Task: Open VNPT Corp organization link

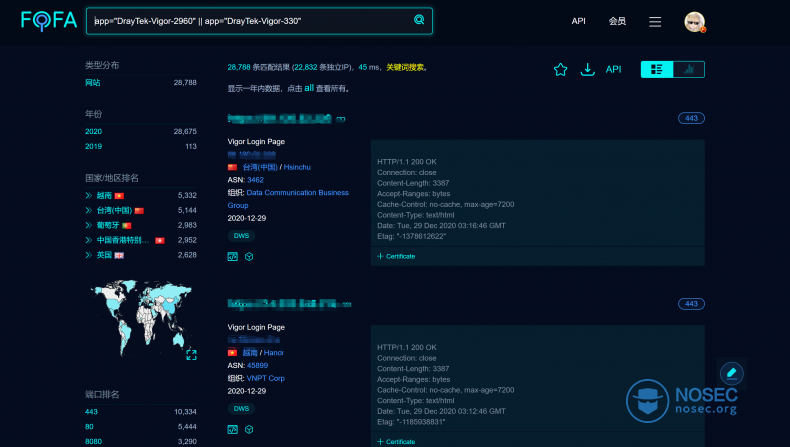Action: tap(266, 378)
